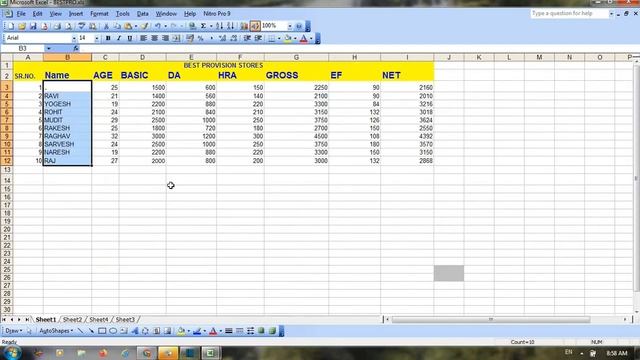Toggle the highlighted Drawing toolbar button
The width and height of the screenshot is (640, 360).
click(255, 26)
